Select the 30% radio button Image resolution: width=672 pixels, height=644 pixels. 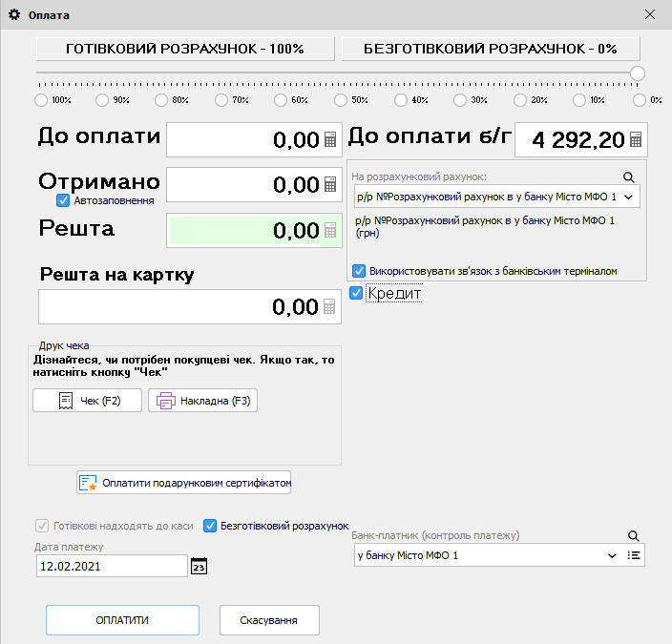click(460, 100)
